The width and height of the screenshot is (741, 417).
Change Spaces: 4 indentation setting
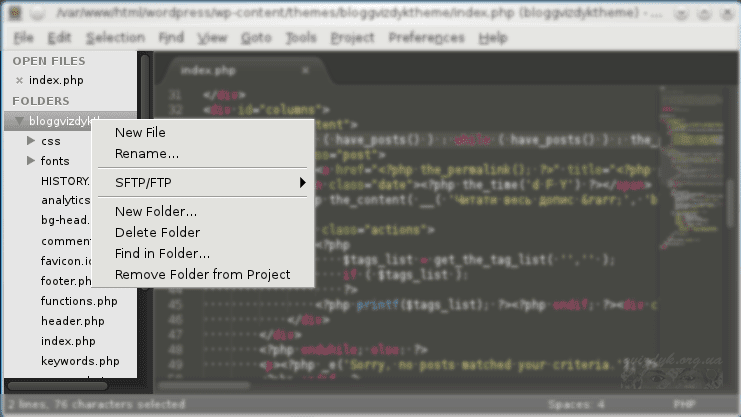click(x=576, y=404)
